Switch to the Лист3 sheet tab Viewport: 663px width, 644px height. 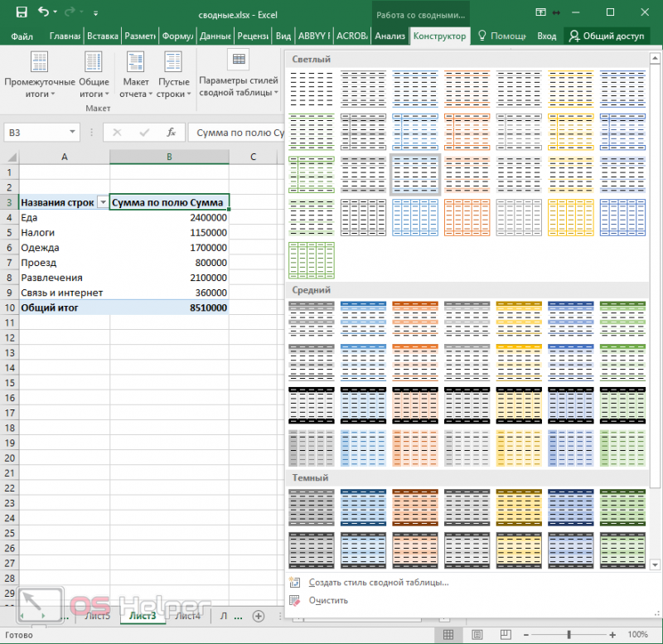[143, 616]
